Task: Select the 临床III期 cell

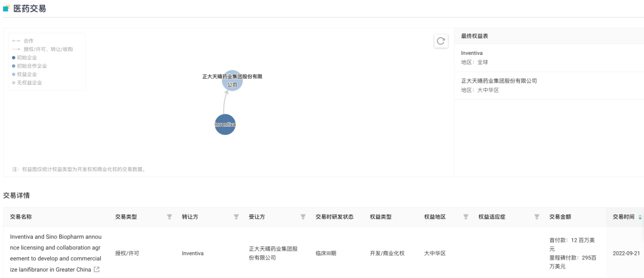Action: point(326,254)
